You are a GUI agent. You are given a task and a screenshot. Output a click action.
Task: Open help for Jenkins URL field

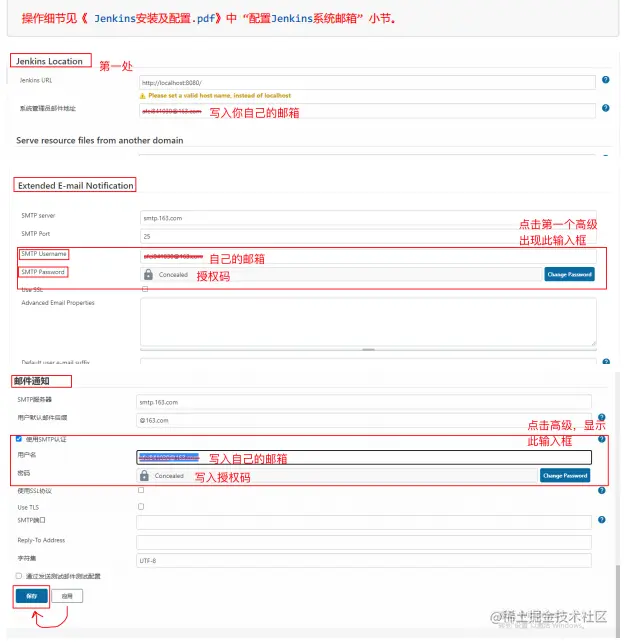coord(605,80)
